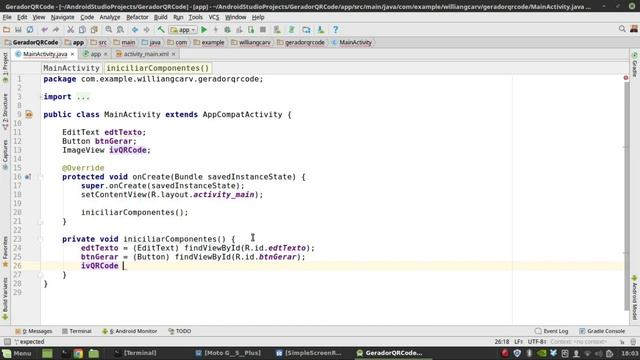The width and height of the screenshot is (640, 360).
Task: Close the activity_main.xml tab
Action: coord(173,54)
